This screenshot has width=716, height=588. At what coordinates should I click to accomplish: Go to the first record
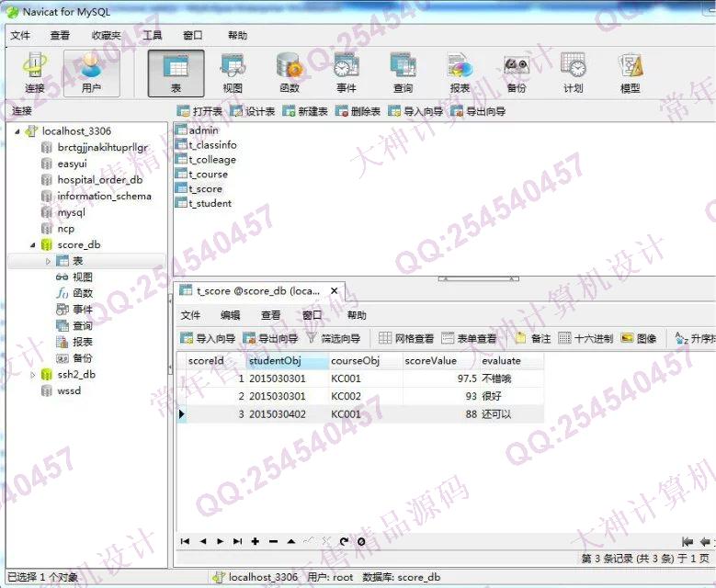point(185,541)
